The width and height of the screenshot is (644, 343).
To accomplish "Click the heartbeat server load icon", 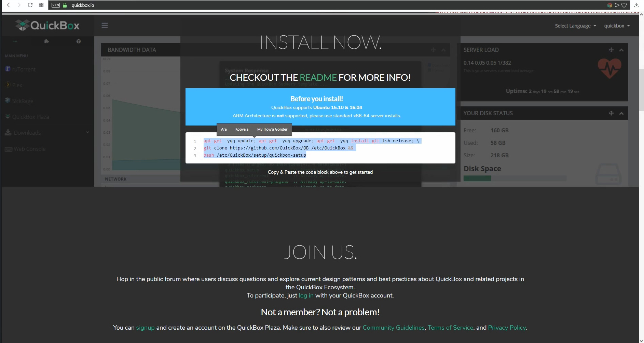I will point(610,68).
